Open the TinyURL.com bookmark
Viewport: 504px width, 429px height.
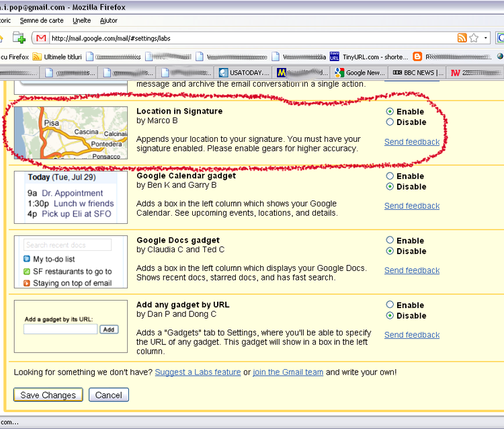click(369, 57)
